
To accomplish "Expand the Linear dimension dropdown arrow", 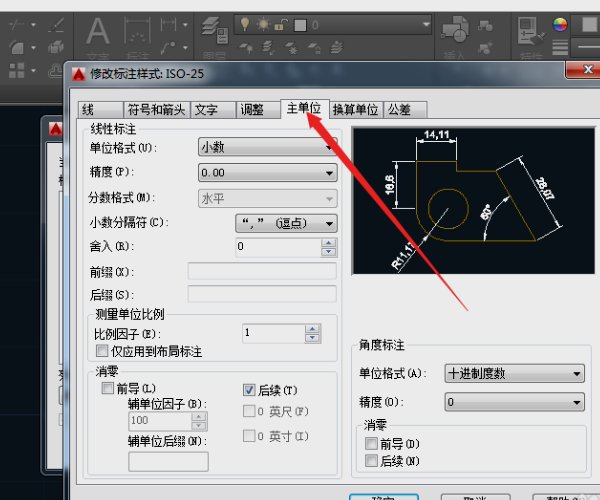I will pos(186,25).
